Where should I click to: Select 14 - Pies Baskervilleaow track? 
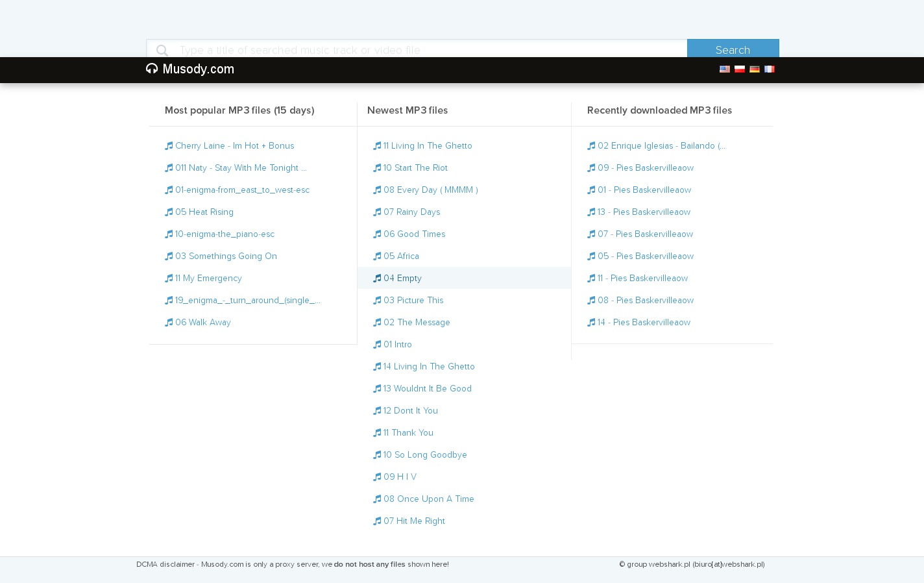coord(644,323)
